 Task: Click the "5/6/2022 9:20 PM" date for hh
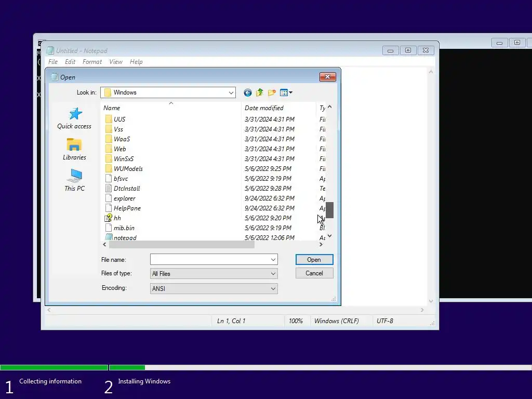[268, 218]
